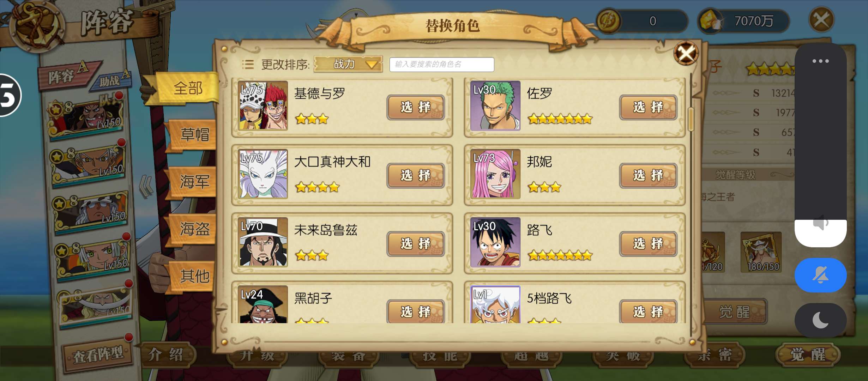This screenshot has height=381, width=868.
Task: Click the 未来岛鲁兹 portrait icon
Action: tap(263, 242)
